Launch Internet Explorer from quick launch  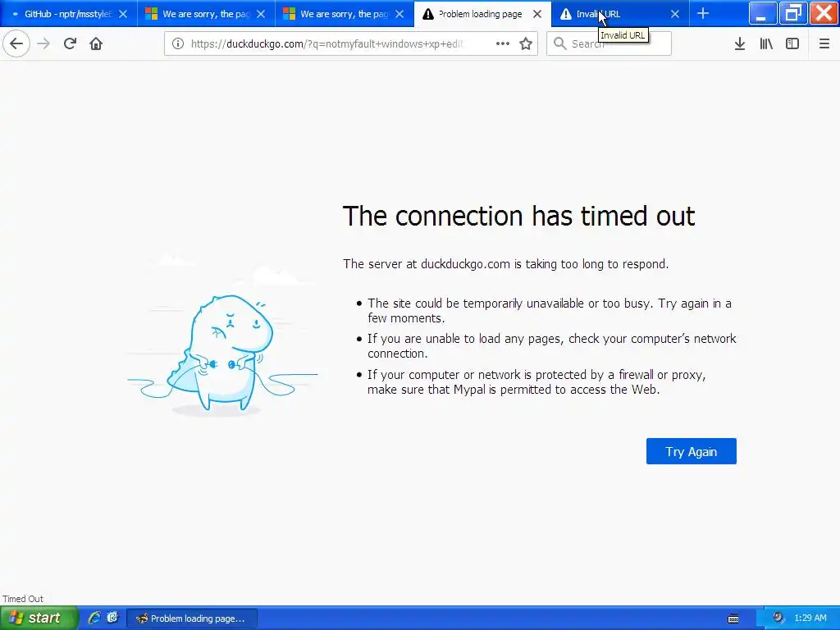pos(94,618)
